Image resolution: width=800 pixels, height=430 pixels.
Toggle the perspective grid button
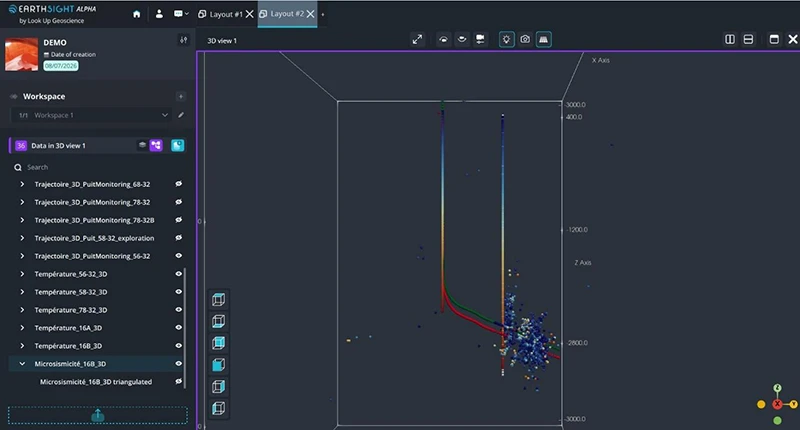pyautogui.click(x=543, y=39)
